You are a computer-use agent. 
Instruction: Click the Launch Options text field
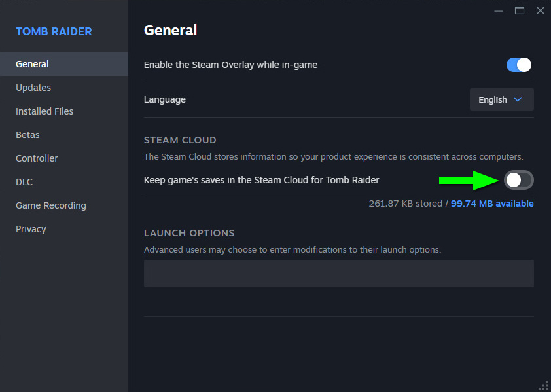[338, 274]
